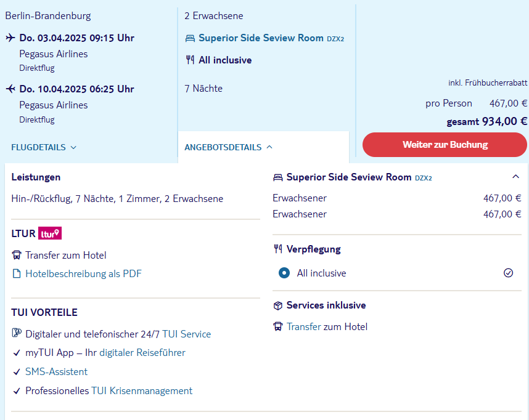The width and height of the screenshot is (529, 420).
Task: Click the package icon beside Services inklusive
Action: pyautogui.click(x=278, y=305)
